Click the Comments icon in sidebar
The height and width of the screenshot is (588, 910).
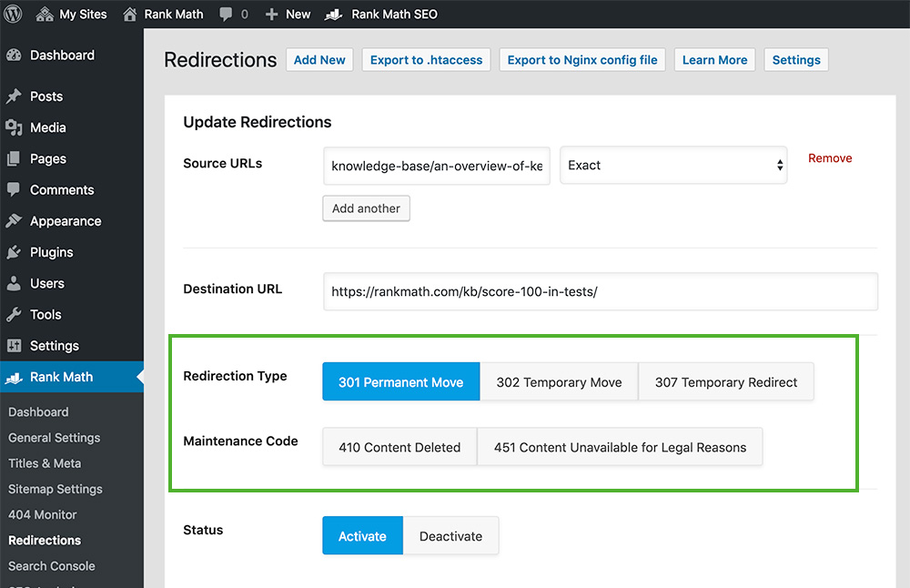pyautogui.click(x=14, y=189)
